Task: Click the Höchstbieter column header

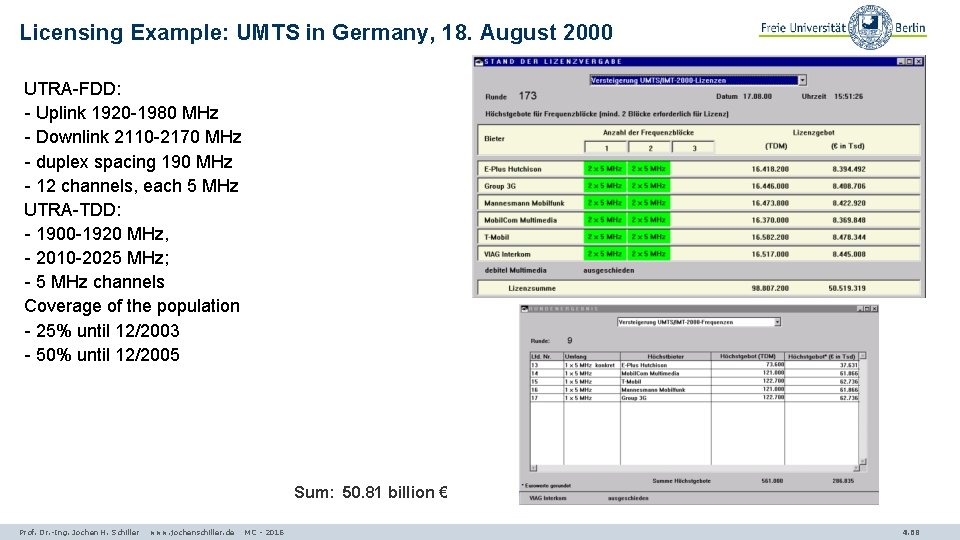Action: click(x=666, y=356)
